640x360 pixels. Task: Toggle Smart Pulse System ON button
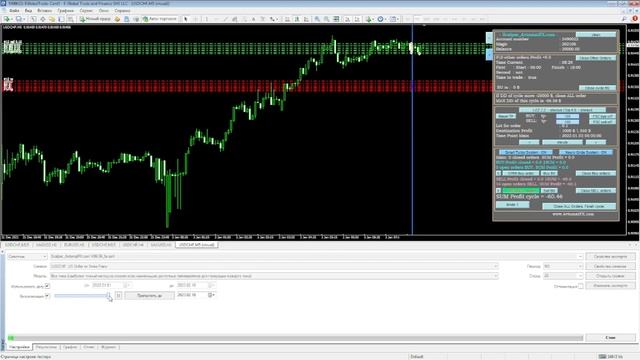526,152
